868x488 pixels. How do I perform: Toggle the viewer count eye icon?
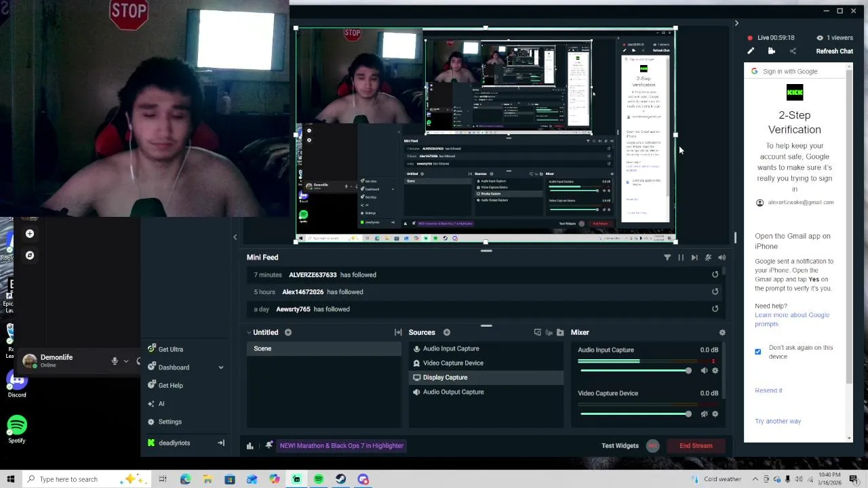pyautogui.click(x=820, y=38)
